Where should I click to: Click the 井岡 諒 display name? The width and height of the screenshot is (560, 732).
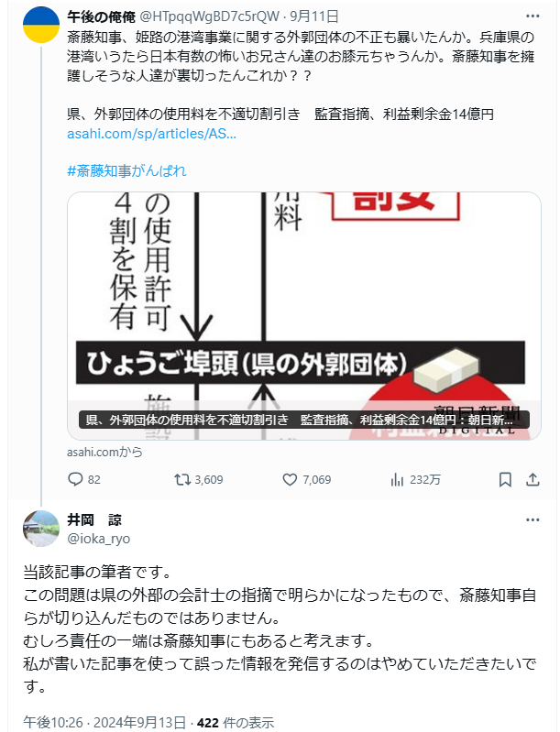pos(94,519)
